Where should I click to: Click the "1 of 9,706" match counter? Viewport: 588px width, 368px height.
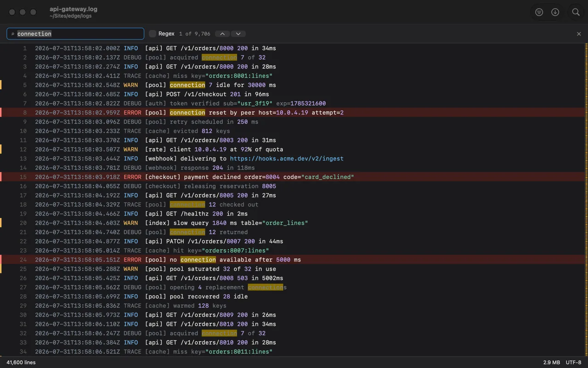point(195,34)
